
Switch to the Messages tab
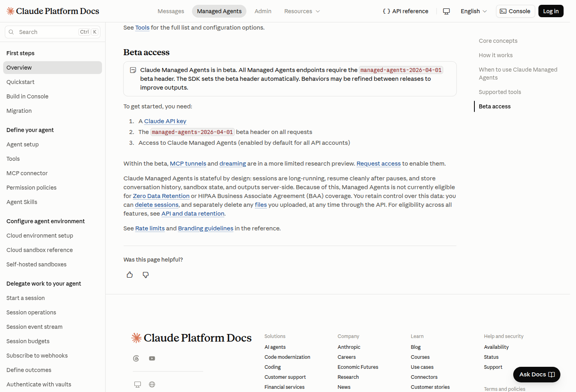(171, 11)
